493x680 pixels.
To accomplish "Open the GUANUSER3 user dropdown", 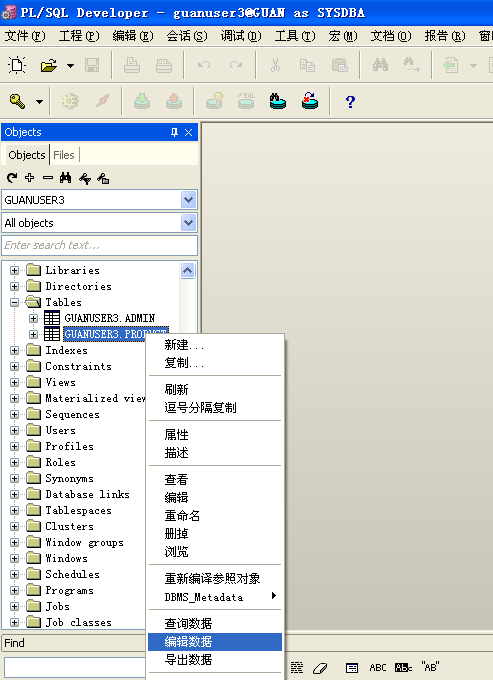I will [x=189, y=200].
